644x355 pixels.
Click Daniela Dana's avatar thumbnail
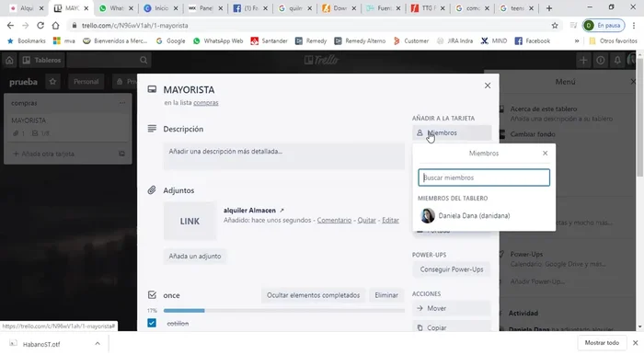tap(428, 215)
